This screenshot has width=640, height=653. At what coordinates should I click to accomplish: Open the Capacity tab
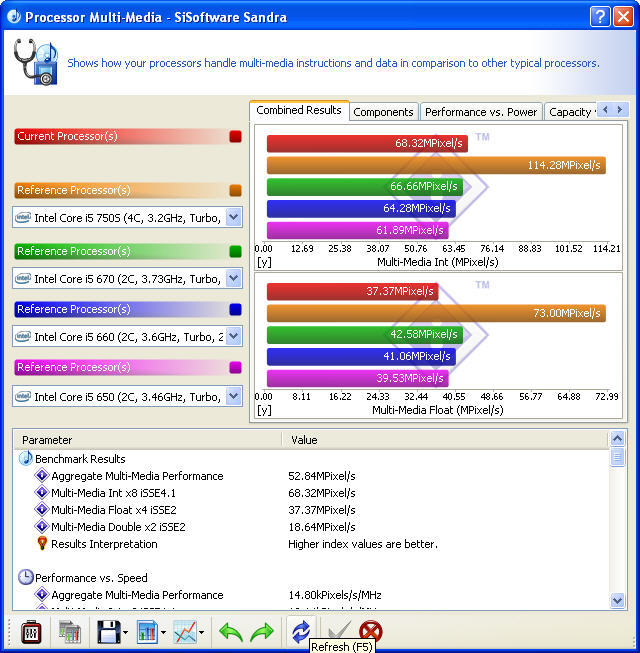570,112
